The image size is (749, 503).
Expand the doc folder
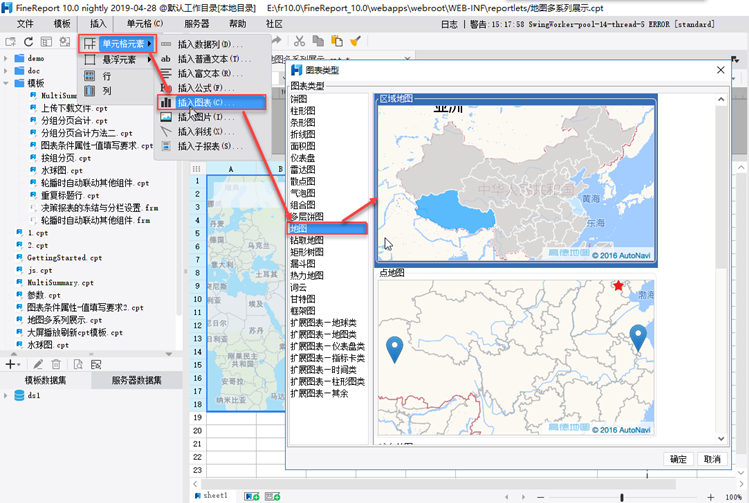[6, 71]
